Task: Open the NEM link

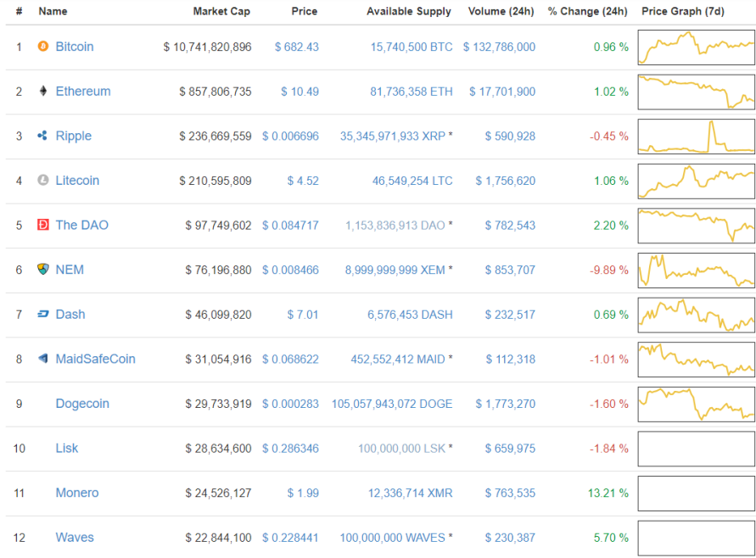Action: (70, 270)
